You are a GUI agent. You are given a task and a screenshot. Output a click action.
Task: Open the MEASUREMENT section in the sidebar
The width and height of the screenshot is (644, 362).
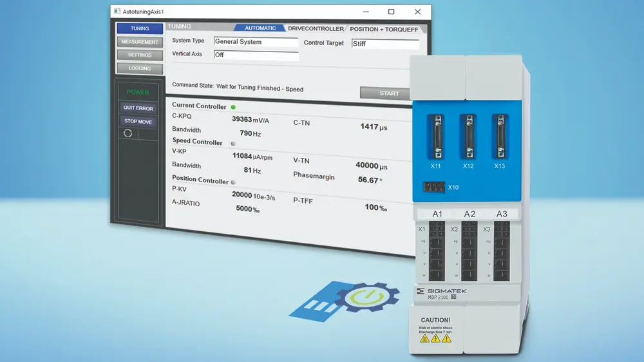coord(139,42)
